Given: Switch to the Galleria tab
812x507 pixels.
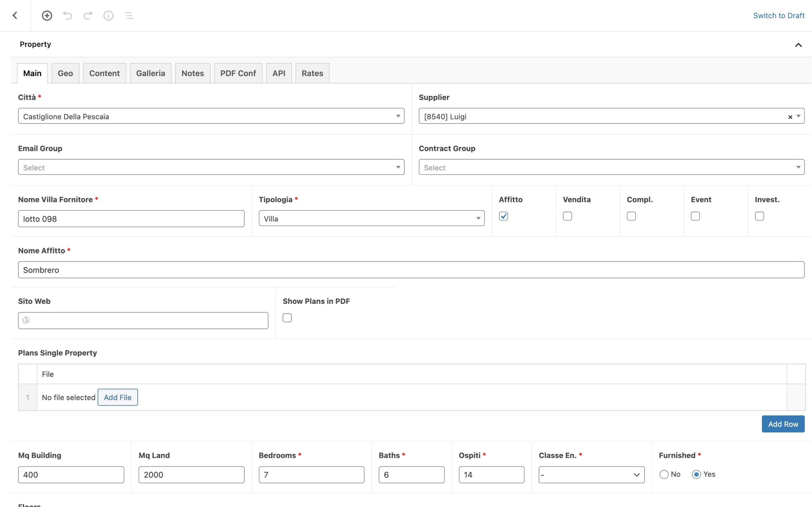Looking at the screenshot, I should click(150, 73).
